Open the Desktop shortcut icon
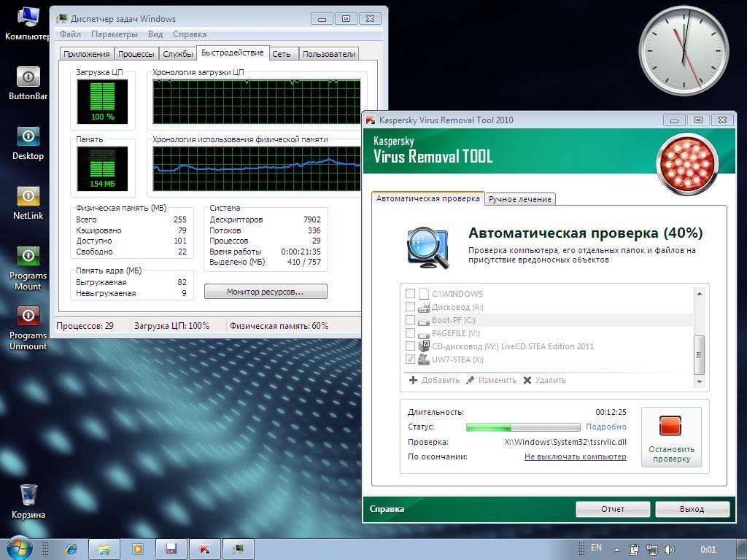747x560 pixels. 28,144
